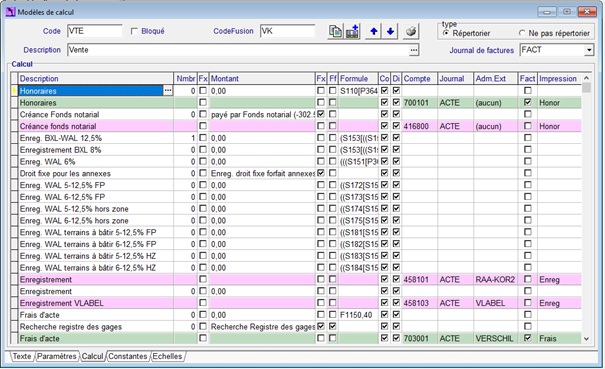Click the Nmbr cell showing 1
The width and height of the screenshot is (605, 369).
tap(186, 138)
